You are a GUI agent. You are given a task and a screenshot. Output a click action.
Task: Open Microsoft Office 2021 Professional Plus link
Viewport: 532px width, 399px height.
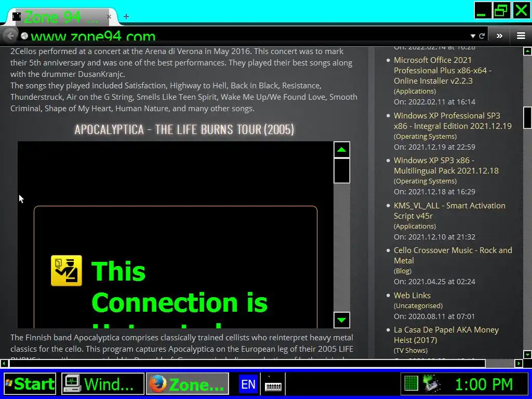pyautogui.click(x=443, y=70)
